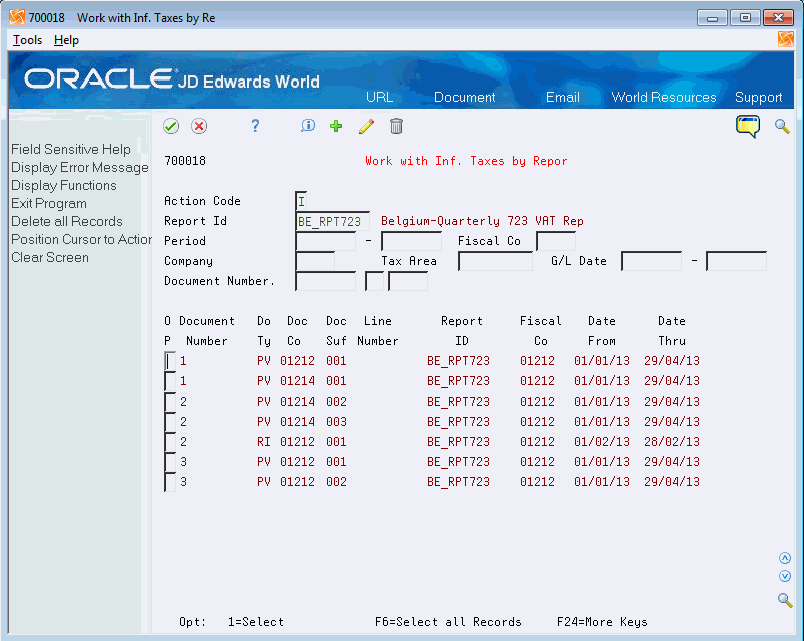Click option field for row 2 PV 01214 003
The height and width of the screenshot is (641, 804).
coord(170,422)
